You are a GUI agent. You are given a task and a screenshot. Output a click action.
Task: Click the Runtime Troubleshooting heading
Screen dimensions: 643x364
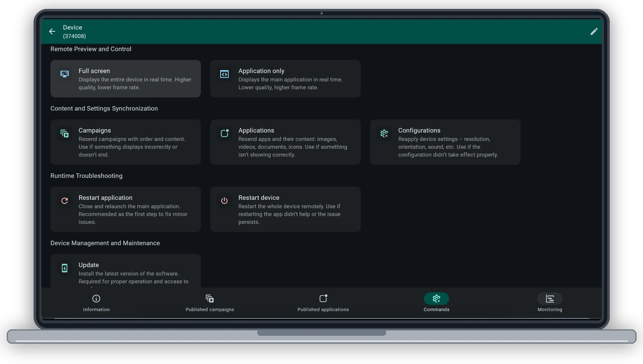click(x=86, y=176)
